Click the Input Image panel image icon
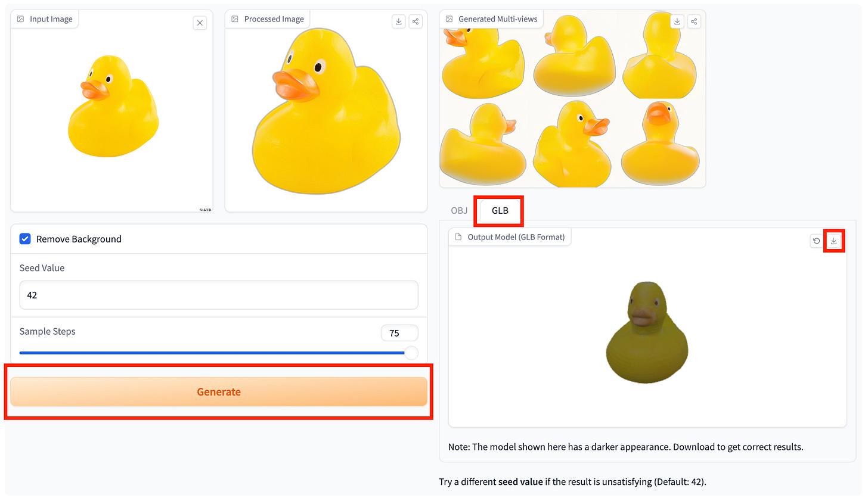 tap(20, 18)
